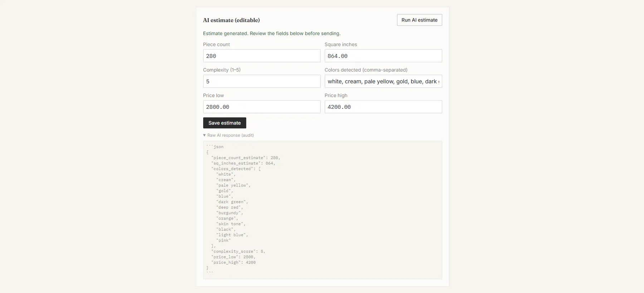The image size is (644, 293).
Task: Click the 'Price low' label
Action: coord(213,95)
